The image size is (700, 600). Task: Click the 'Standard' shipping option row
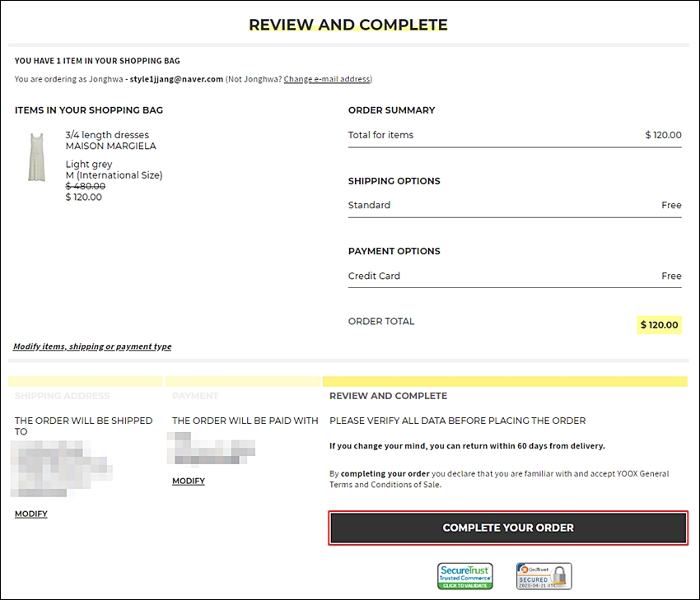tap(515, 205)
